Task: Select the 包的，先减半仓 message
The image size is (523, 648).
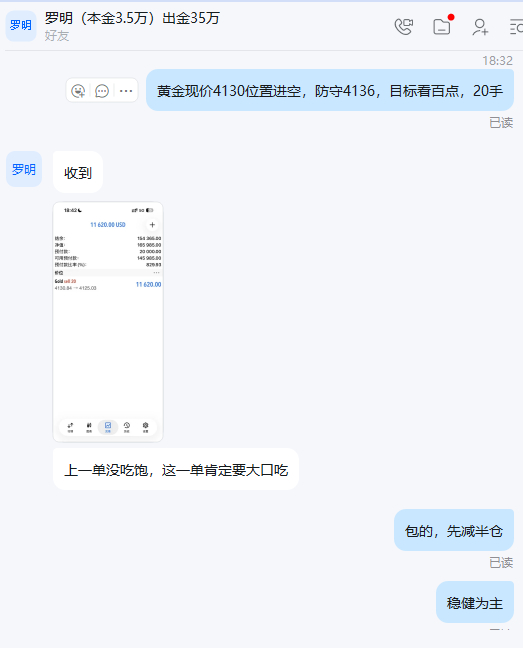Action: tap(454, 530)
